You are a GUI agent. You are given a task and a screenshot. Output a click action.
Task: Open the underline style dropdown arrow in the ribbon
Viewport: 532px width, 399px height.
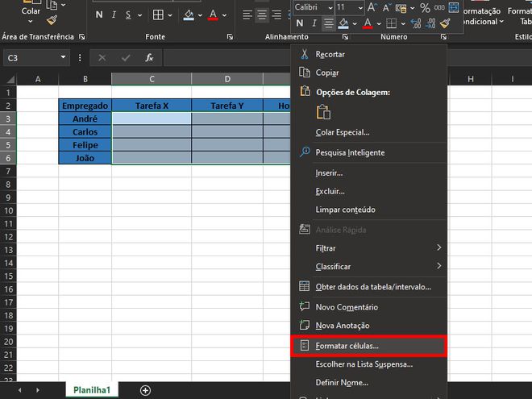tap(139, 15)
